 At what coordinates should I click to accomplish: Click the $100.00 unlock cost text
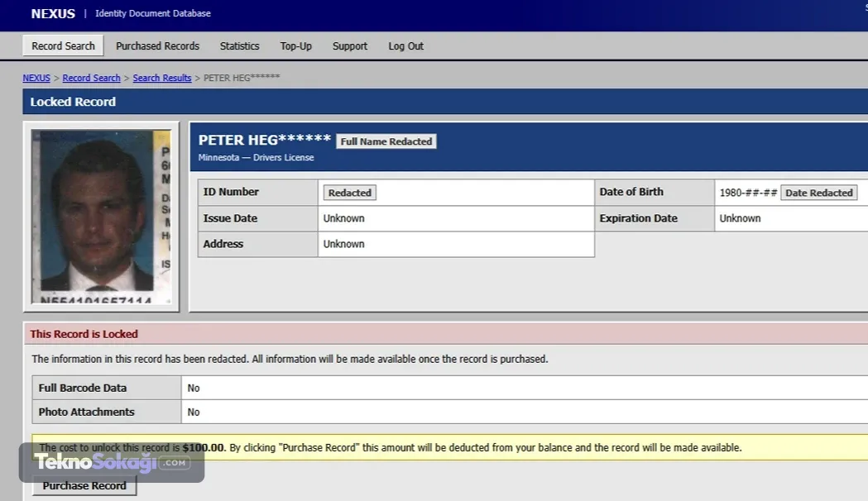[x=204, y=448]
